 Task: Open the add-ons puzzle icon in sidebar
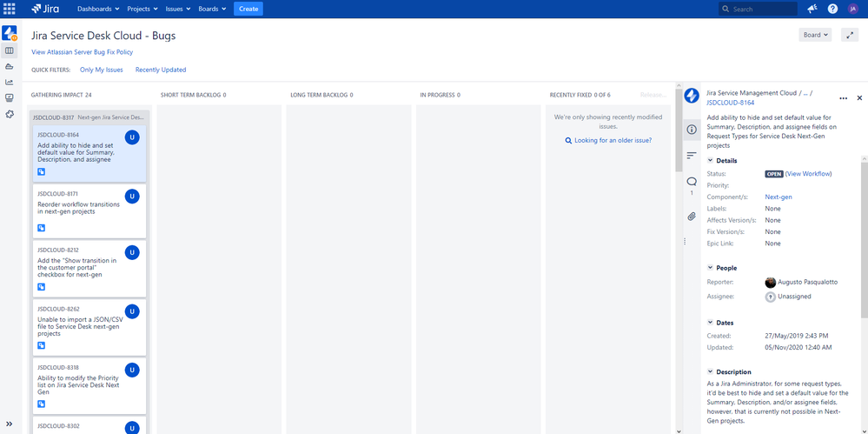(x=9, y=114)
